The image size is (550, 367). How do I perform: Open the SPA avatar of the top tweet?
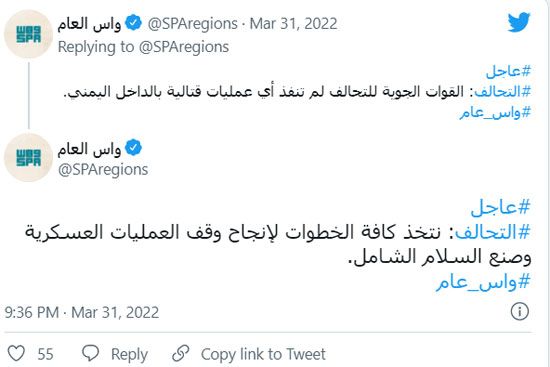coord(28,34)
